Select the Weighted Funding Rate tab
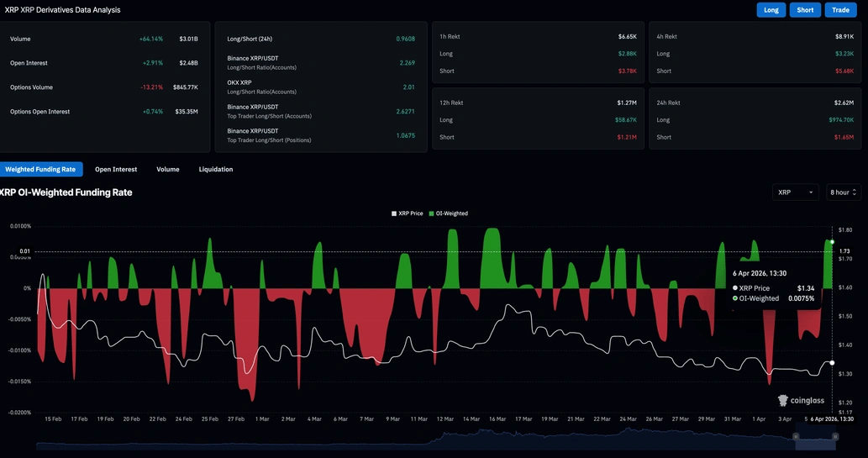 tap(40, 169)
